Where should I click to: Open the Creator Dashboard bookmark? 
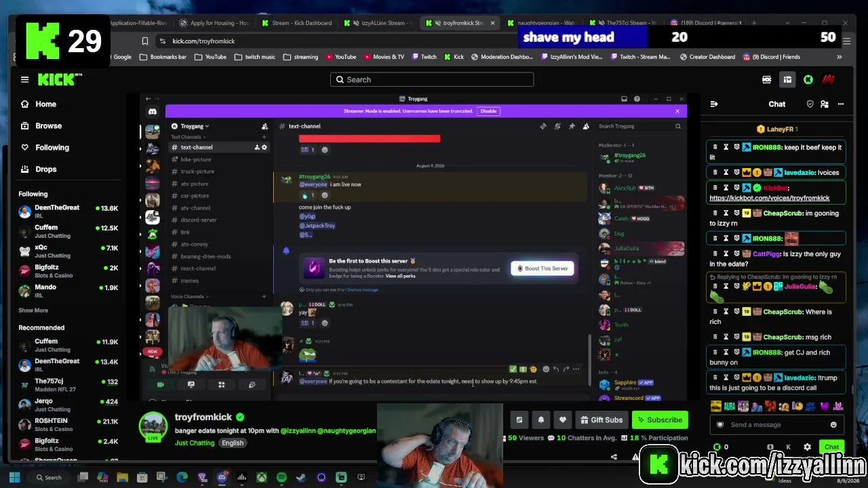tap(707, 57)
